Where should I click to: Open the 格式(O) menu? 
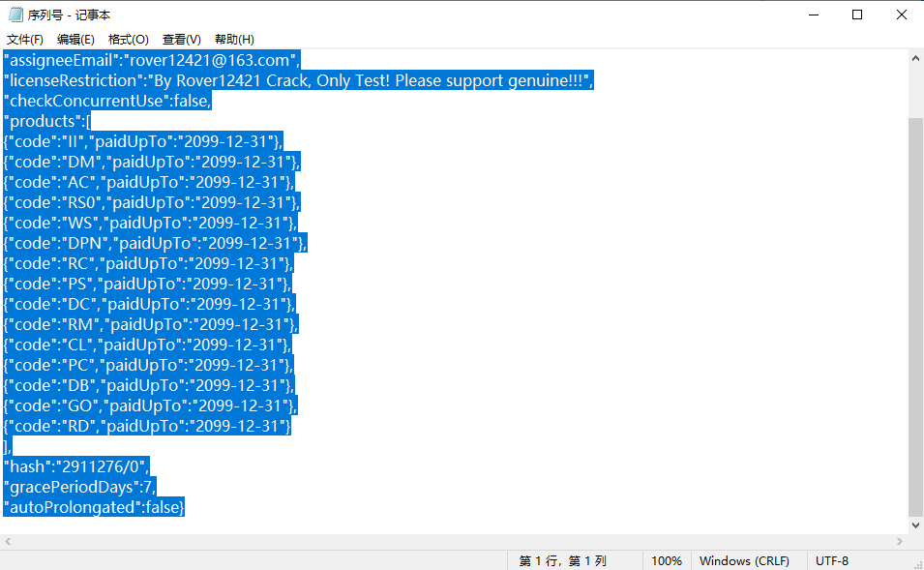click(128, 40)
